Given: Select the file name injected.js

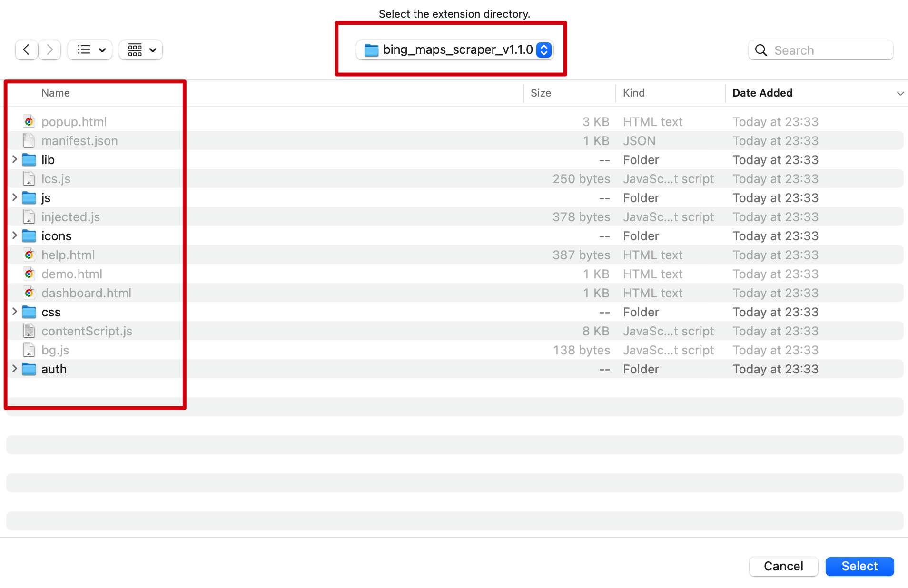Looking at the screenshot, I should pos(70,217).
